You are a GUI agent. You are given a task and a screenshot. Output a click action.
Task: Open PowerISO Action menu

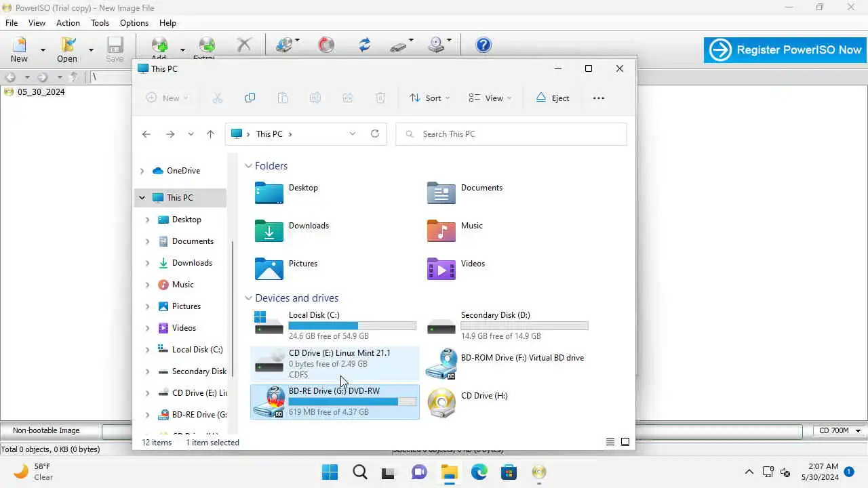[x=68, y=23]
